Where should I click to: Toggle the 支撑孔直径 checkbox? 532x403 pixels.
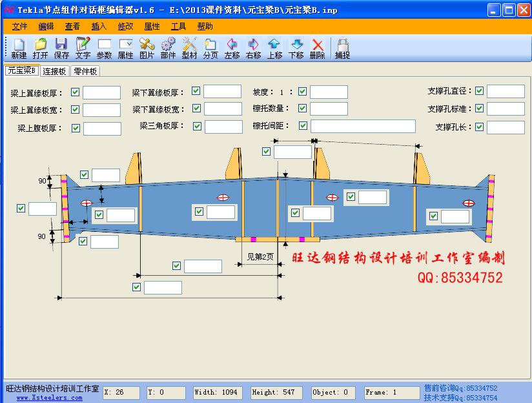480,90
